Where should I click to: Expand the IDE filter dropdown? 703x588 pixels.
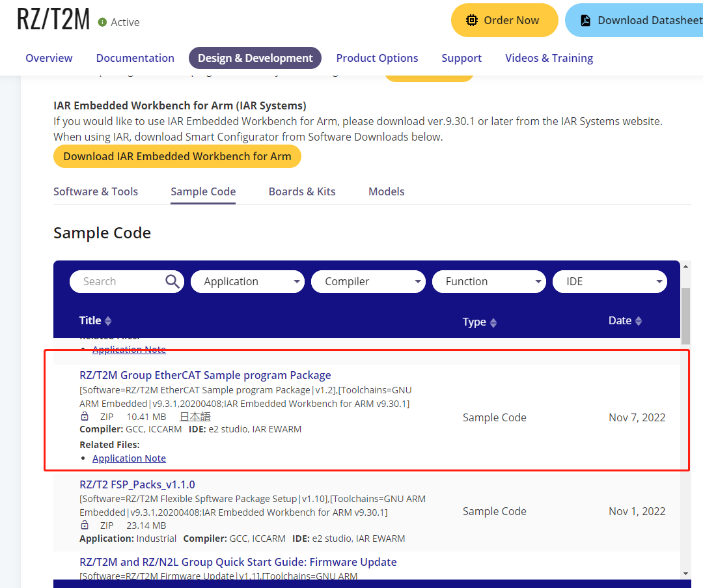pos(609,281)
